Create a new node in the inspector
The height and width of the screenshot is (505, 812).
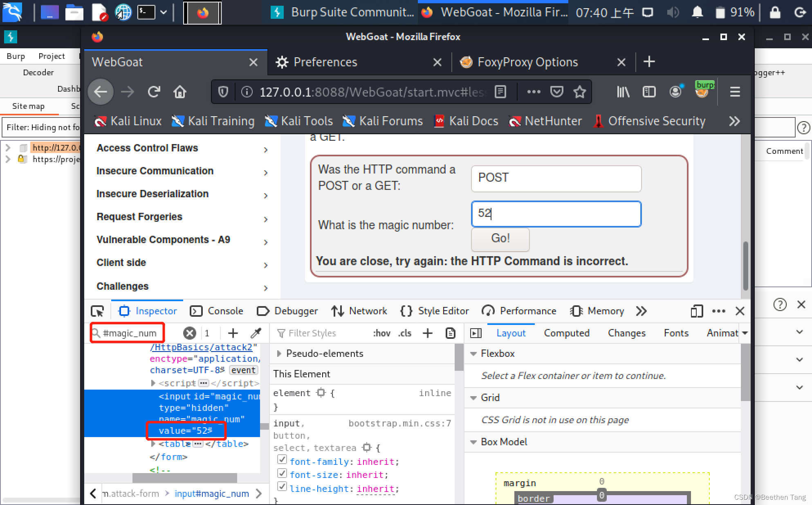[233, 333]
